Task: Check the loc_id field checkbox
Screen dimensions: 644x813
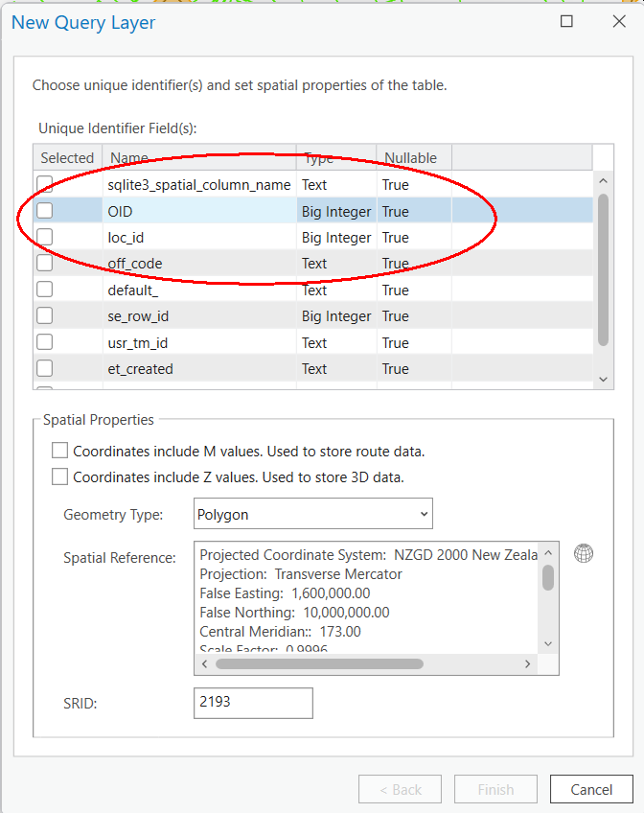Action: point(45,237)
